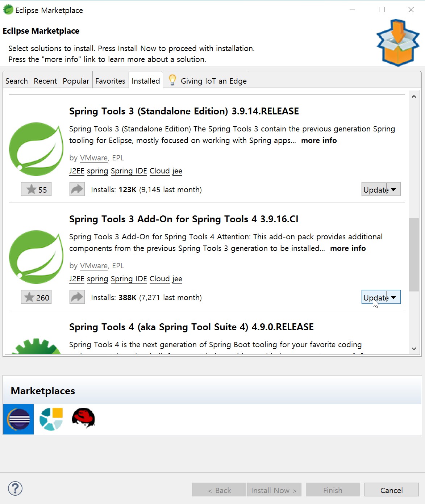The height and width of the screenshot is (504, 425).
Task: Click title Spring Tools 4 (aka Spring Tool Suite 4)
Action: [x=191, y=327]
